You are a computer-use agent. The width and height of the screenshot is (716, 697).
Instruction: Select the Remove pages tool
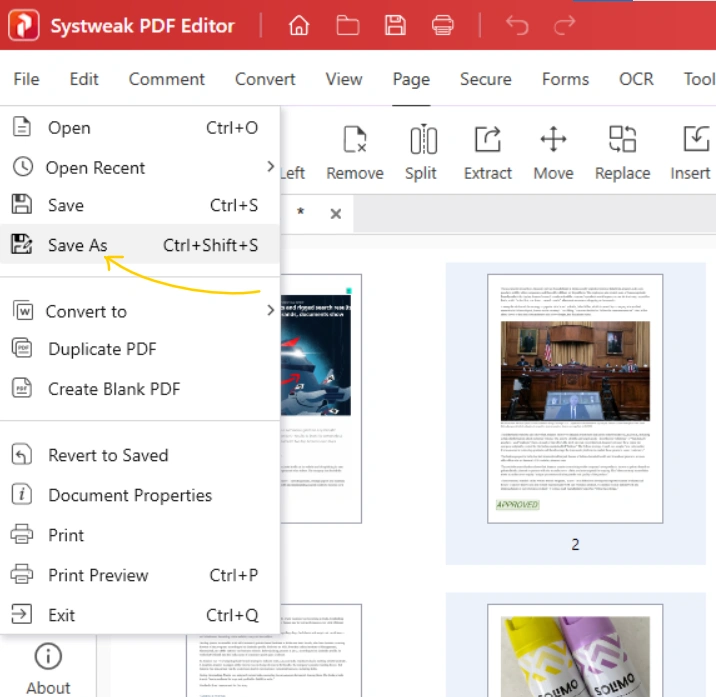point(354,153)
